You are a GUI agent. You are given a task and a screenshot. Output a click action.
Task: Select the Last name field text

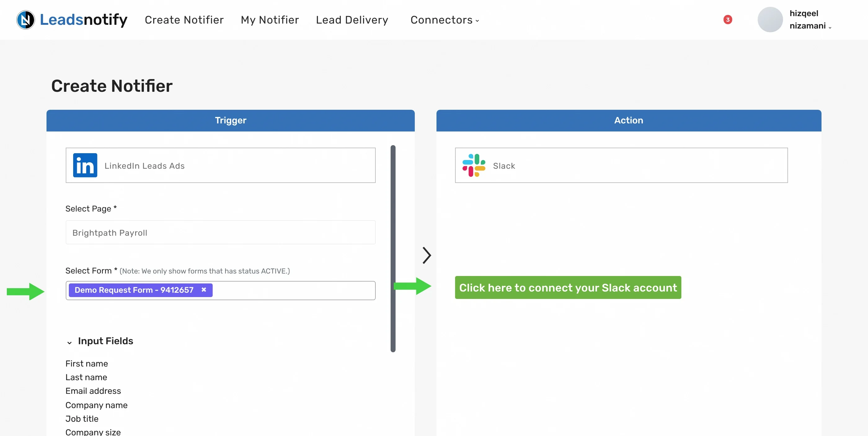point(86,377)
